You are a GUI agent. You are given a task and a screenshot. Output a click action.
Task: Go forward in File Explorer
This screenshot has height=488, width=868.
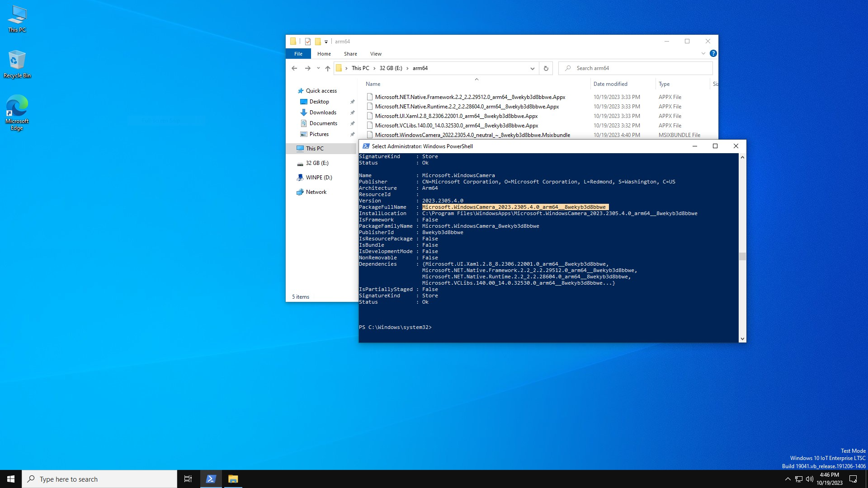point(307,68)
